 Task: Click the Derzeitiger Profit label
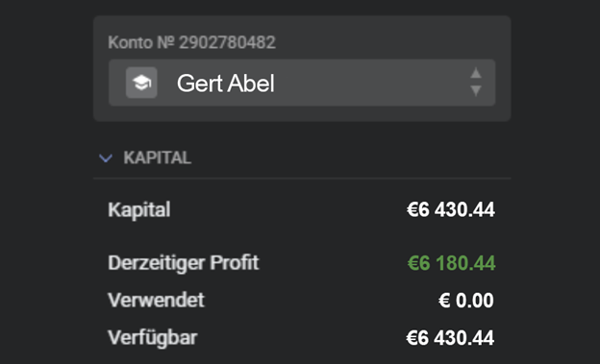[x=184, y=263]
